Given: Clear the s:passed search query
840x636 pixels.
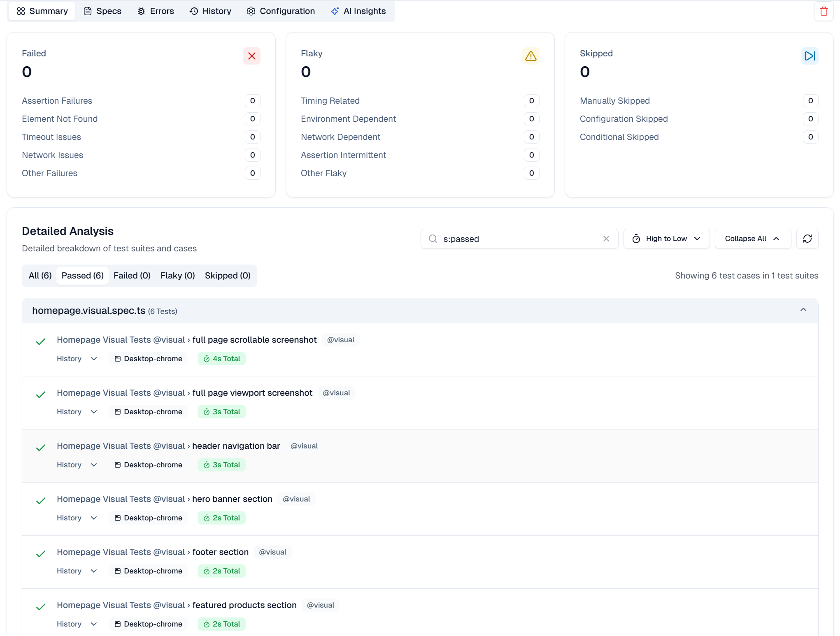Looking at the screenshot, I should click(606, 239).
